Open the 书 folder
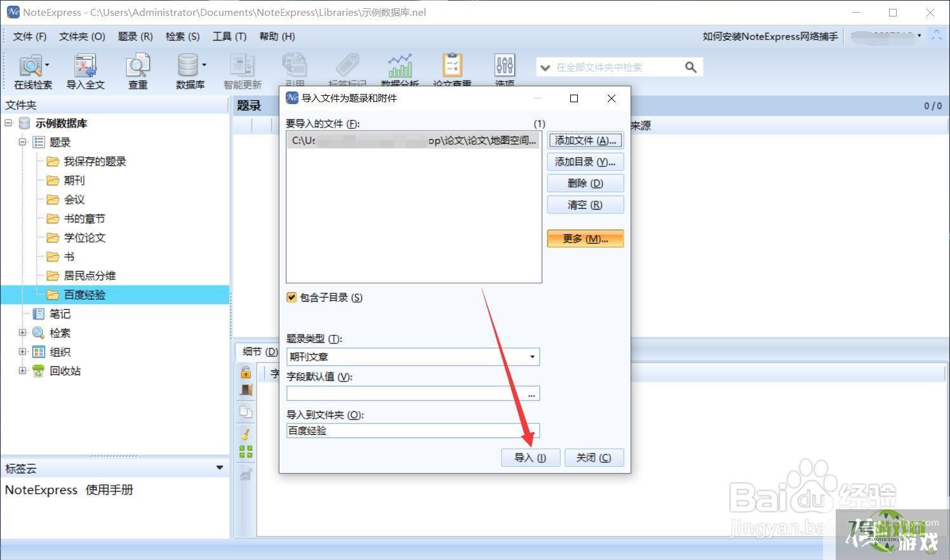The image size is (950, 560). click(x=69, y=257)
